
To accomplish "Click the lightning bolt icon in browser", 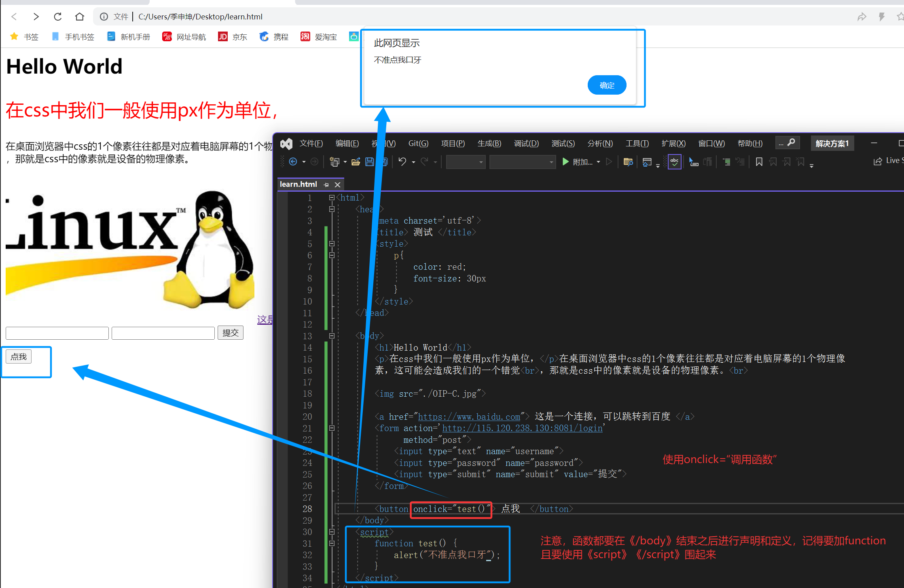I will [x=882, y=17].
